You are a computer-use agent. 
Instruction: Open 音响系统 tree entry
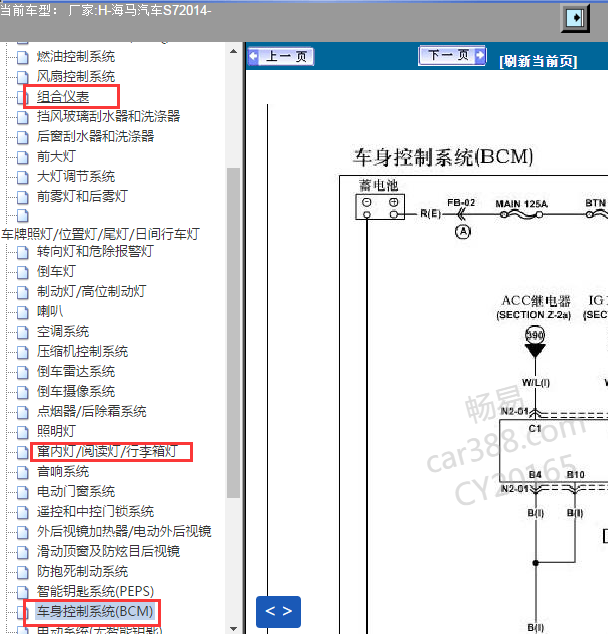coord(63,471)
